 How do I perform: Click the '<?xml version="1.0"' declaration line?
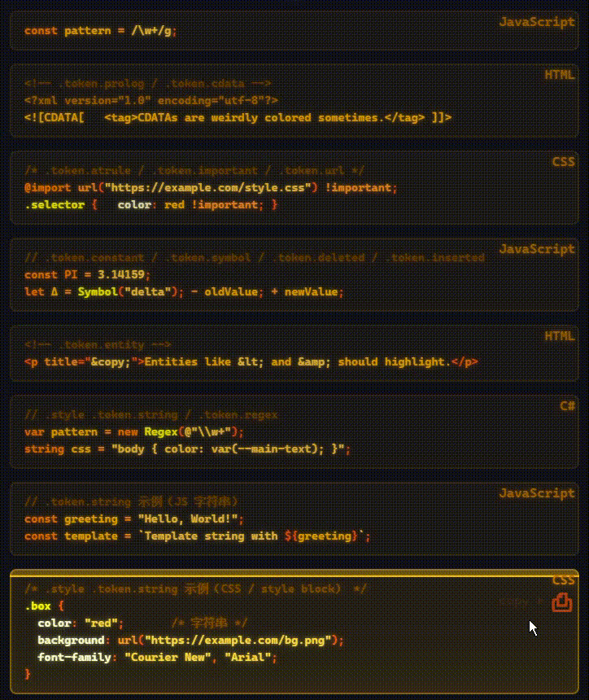pyautogui.click(x=151, y=100)
